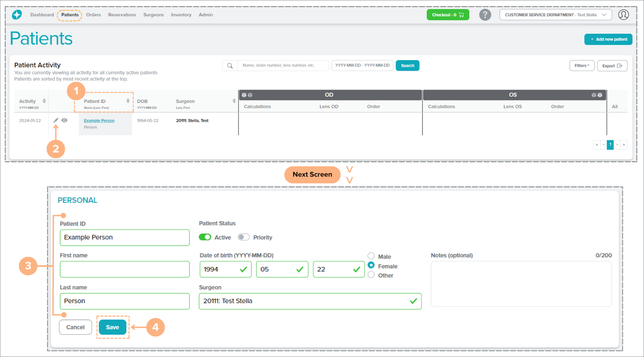Enable the Priority toggle switch
Screen dimensions: 644x357
point(243,237)
